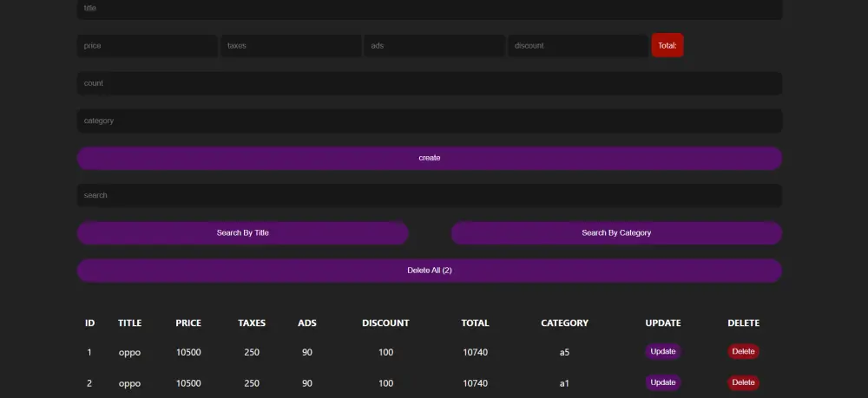This screenshot has height=398, width=868.
Task: Update the product in category a1
Action: click(663, 382)
